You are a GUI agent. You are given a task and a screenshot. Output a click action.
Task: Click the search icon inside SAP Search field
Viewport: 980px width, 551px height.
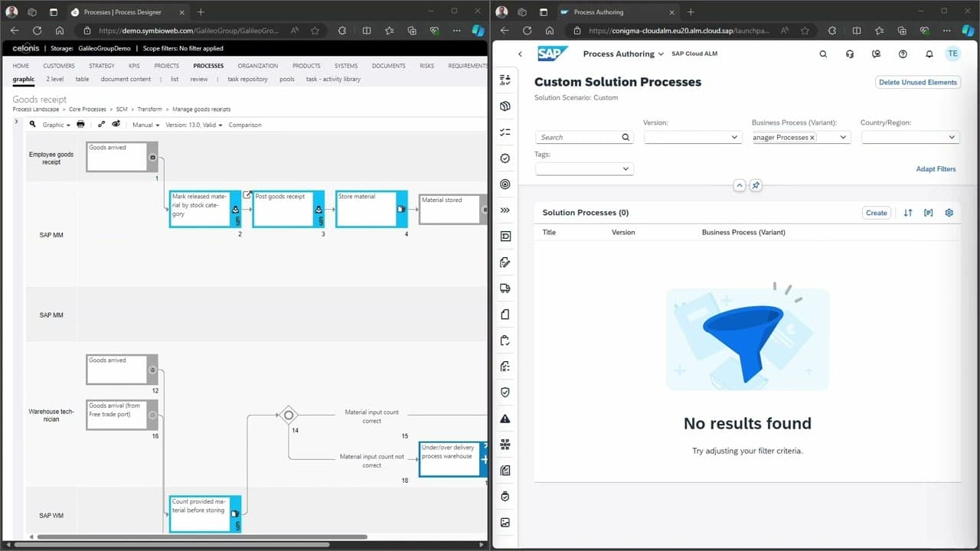tap(626, 138)
